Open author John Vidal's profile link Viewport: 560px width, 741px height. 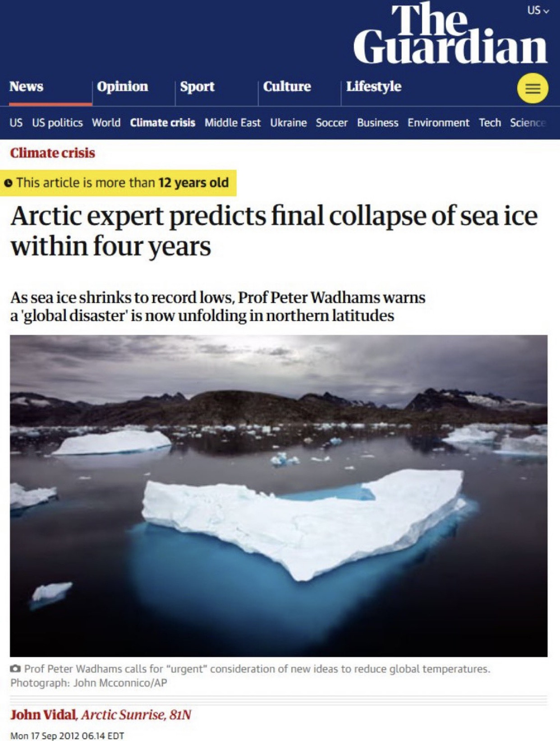click(43, 715)
